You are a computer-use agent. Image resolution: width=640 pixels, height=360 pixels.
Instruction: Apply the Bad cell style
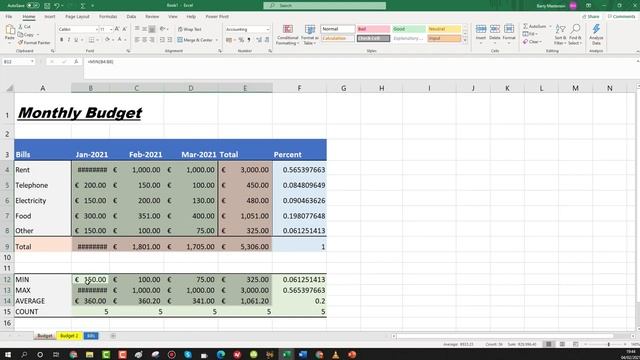click(x=373, y=29)
